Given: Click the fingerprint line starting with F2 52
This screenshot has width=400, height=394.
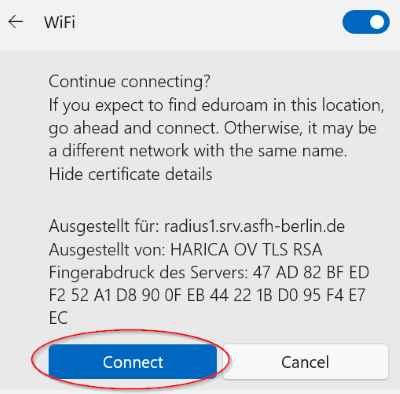Looking at the screenshot, I should [x=207, y=295].
